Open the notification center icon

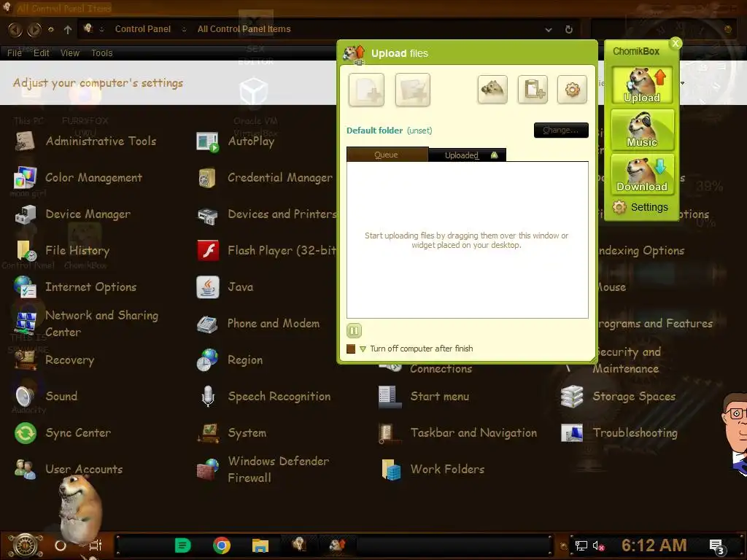(716, 547)
